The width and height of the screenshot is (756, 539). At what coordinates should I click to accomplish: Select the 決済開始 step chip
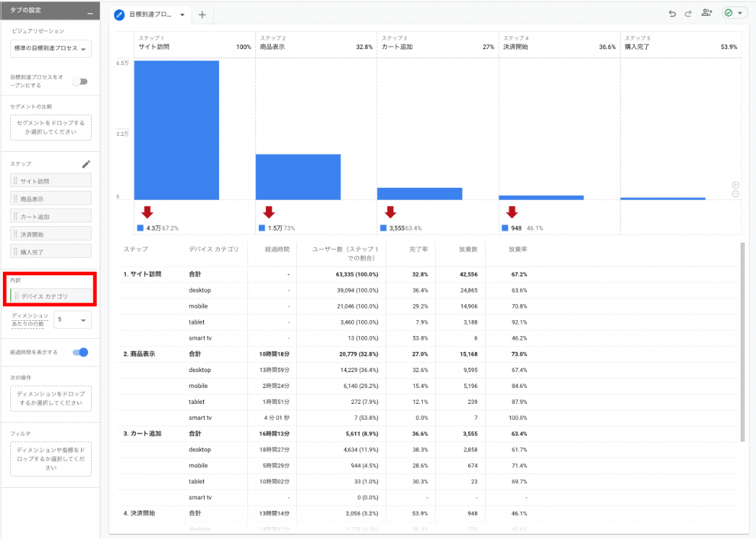point(51,234)
